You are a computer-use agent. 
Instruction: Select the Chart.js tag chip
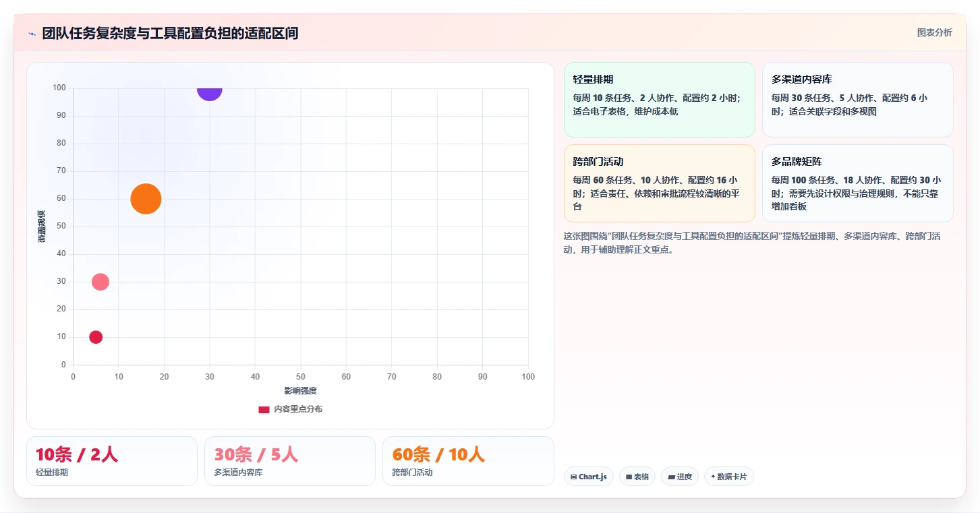589,477
